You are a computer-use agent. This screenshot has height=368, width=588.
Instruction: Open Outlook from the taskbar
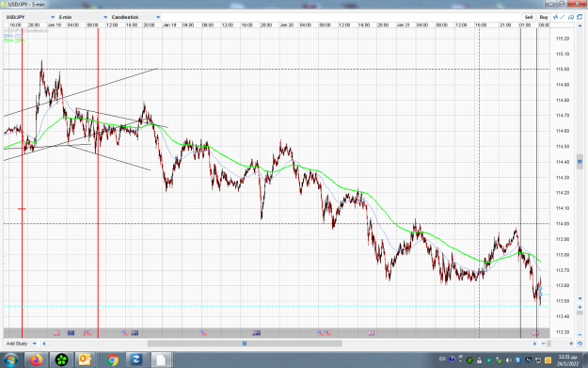85,360
